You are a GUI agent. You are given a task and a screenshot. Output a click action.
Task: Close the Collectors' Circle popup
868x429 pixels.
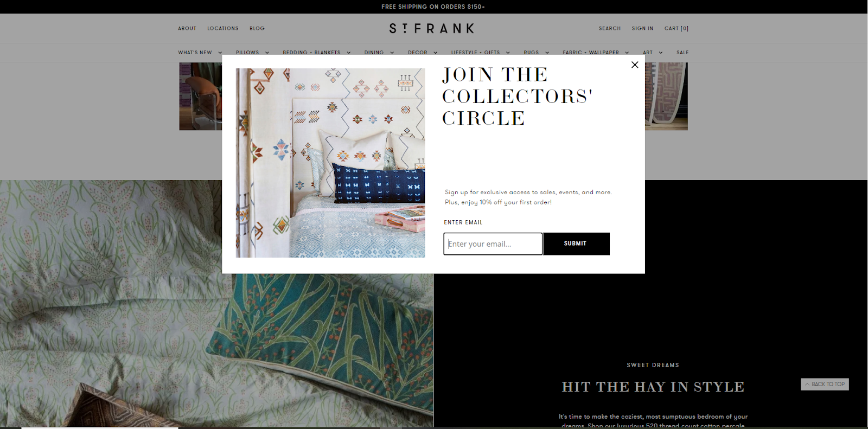pyautogui.click(x=635, y=65)
